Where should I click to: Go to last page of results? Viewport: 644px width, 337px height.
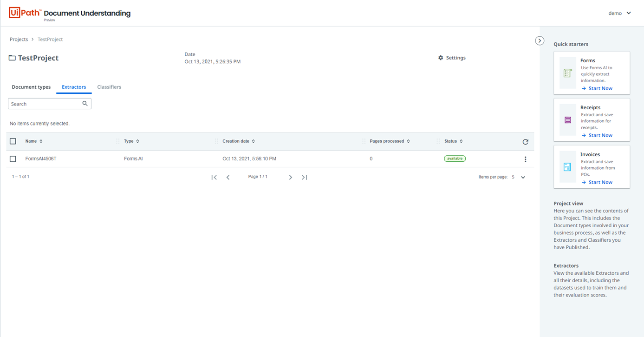[305, 177]
